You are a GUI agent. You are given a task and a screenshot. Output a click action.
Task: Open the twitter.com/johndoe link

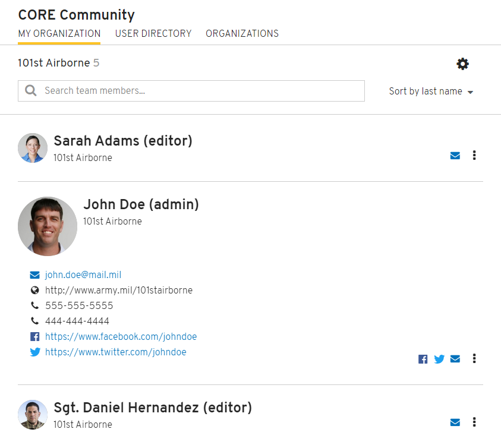point(116,352)
